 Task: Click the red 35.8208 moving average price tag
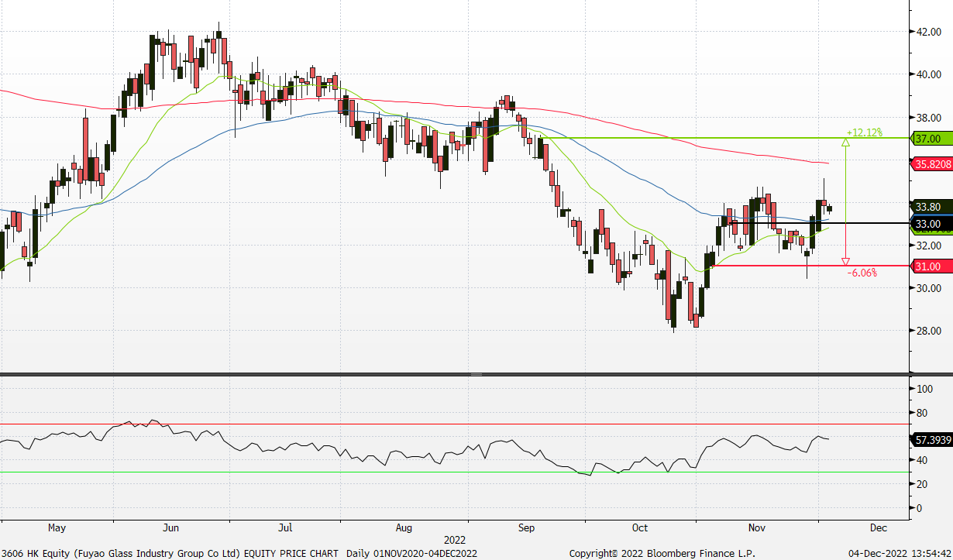[x=929, y=163]
